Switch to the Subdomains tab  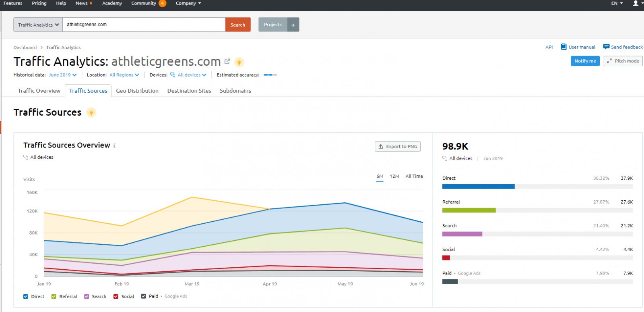pos(235,91)
